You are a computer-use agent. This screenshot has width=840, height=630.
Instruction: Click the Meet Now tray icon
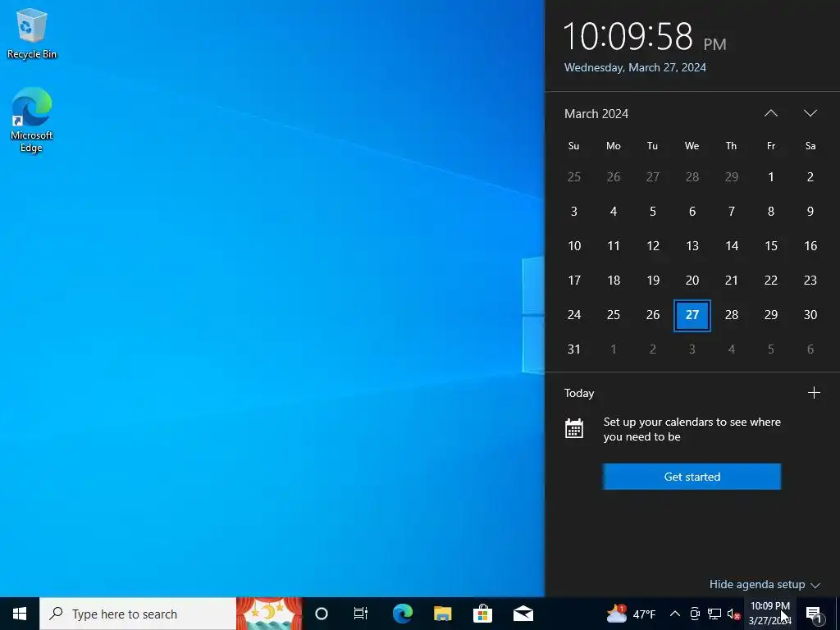695,614
